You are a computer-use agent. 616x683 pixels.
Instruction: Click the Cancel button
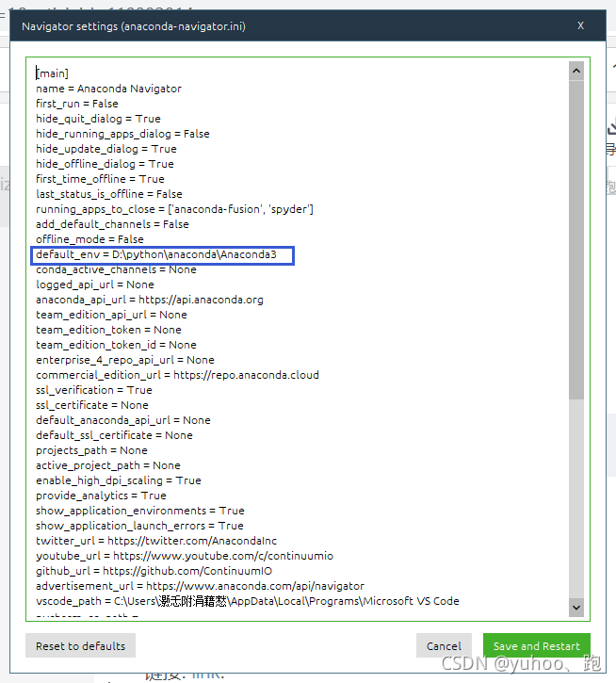tap(444, 645)
